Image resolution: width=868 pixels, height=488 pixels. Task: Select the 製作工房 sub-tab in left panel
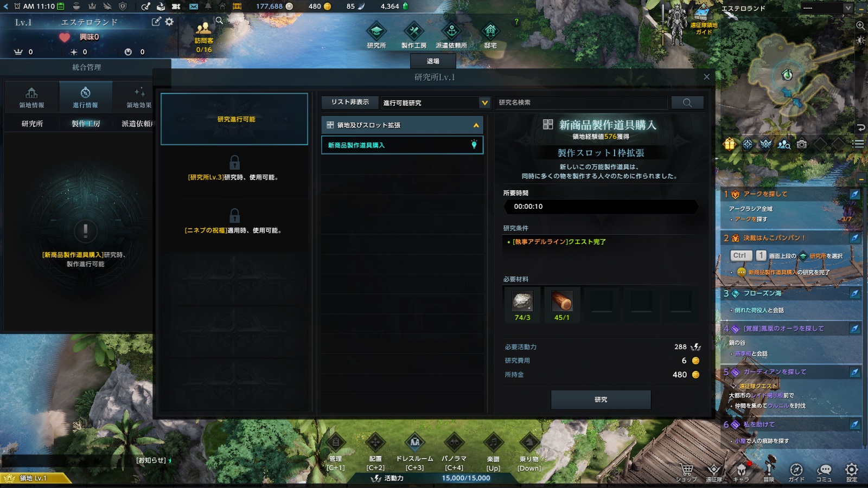pos(86,124)
